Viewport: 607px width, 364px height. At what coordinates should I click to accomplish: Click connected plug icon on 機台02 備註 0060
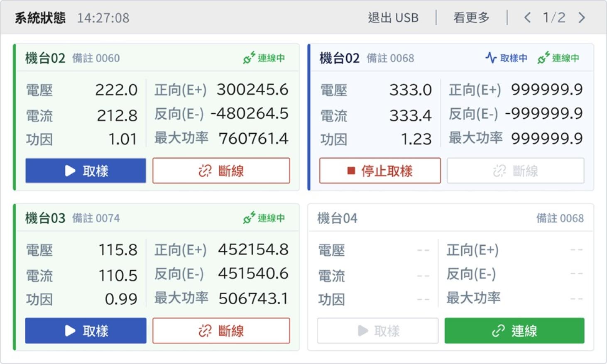click(249, 58)
